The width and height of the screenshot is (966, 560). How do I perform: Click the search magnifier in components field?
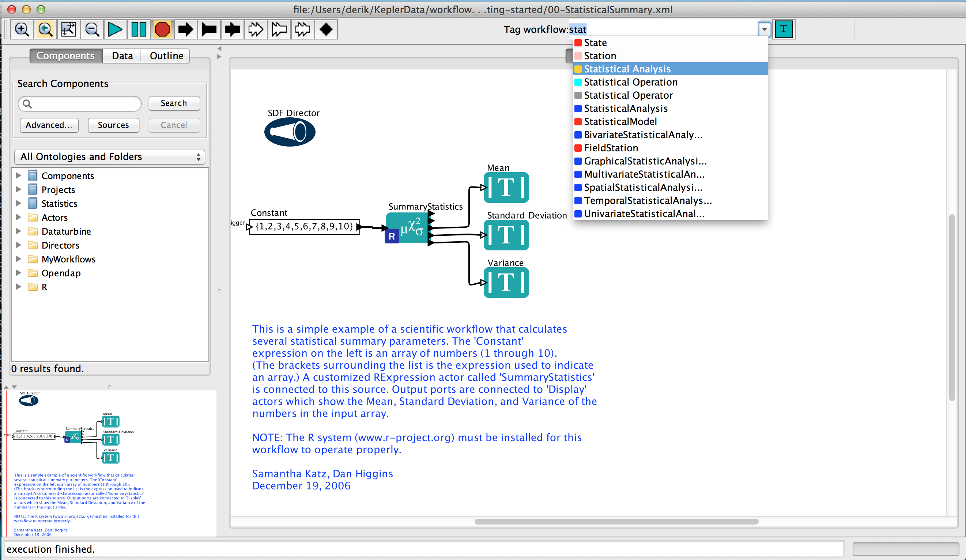coord(27,103)
